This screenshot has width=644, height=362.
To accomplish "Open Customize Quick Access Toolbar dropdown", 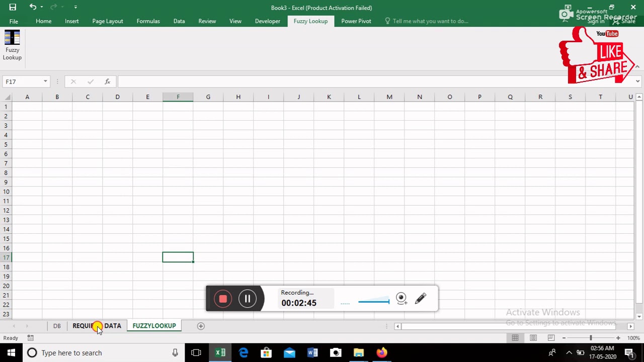I will coord(75,7).
